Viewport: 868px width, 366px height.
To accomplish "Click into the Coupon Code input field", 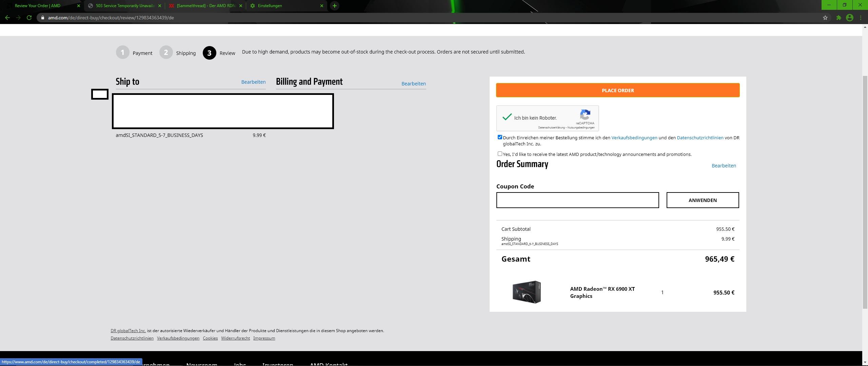I will (577, 200).
